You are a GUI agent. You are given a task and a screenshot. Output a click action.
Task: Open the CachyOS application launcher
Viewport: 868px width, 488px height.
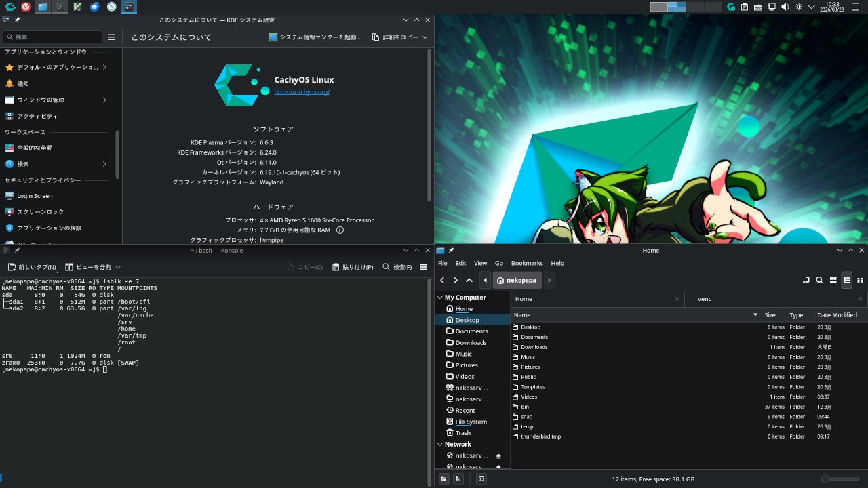pos(11,7)
